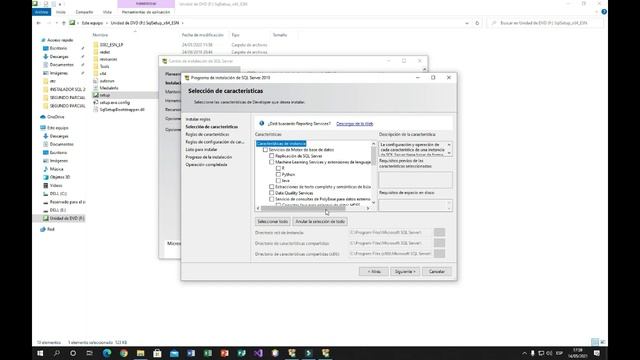The height and width of the screenshot is (360, 640).
Task: Click Explorer back navigation arrow
Action: pyautogui.click(x=39, y=23)
